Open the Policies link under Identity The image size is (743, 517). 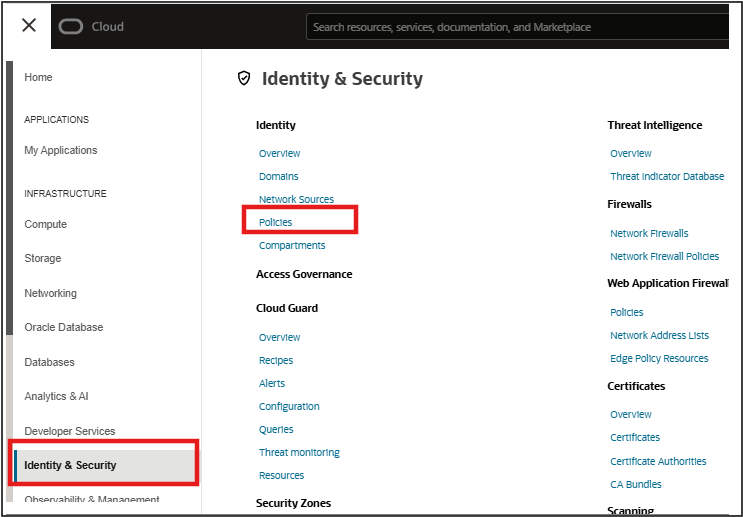click(275, 222)
